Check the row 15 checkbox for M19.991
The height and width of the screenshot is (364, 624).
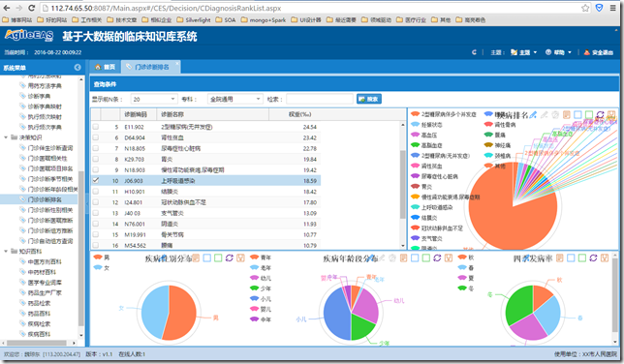[96, 234]
